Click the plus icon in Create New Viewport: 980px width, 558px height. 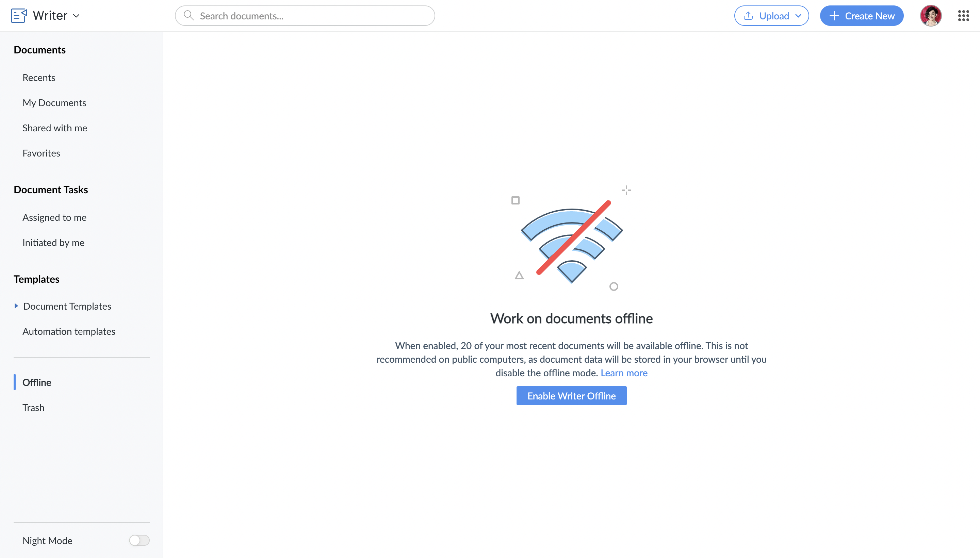point(834,16)
